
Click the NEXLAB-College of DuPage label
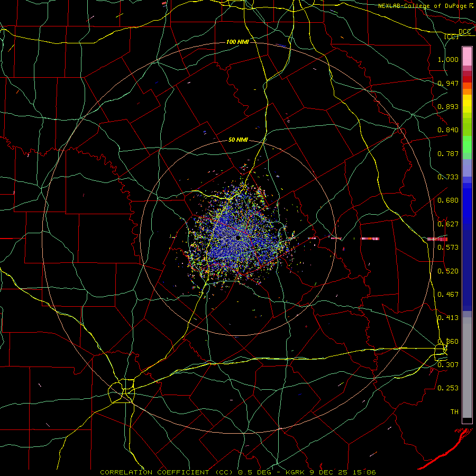pyautogui.click(x=422, y=6)
